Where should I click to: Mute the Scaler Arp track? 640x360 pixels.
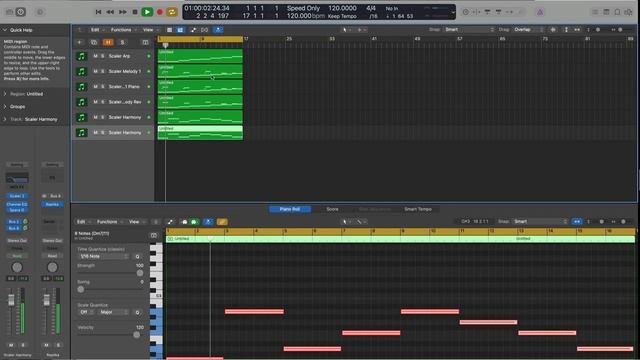coord(95,56)
